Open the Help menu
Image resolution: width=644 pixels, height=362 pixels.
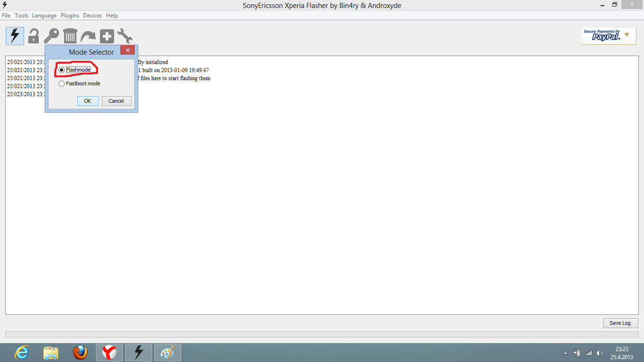tap(112, 16)
